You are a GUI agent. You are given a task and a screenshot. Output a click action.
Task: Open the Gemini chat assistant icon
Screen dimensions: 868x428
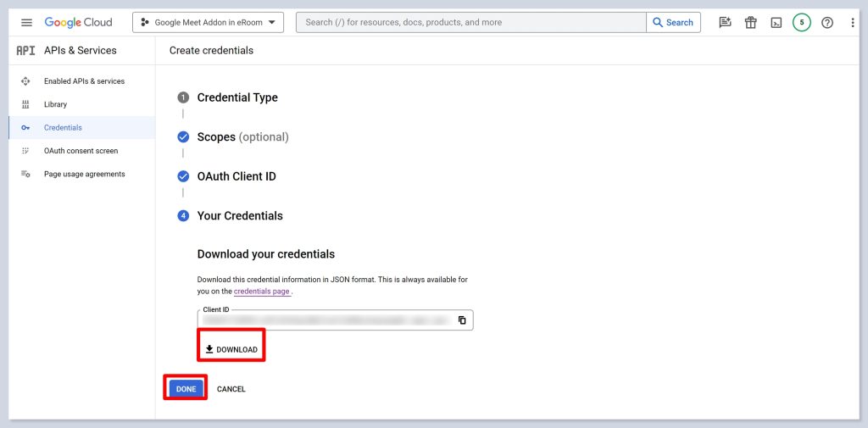click(725, 23)
